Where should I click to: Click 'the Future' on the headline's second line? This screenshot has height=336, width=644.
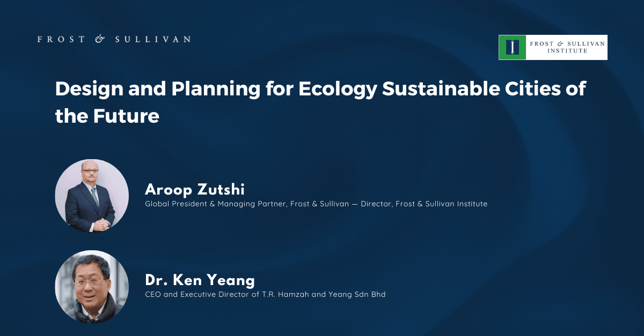coord(107,115)
